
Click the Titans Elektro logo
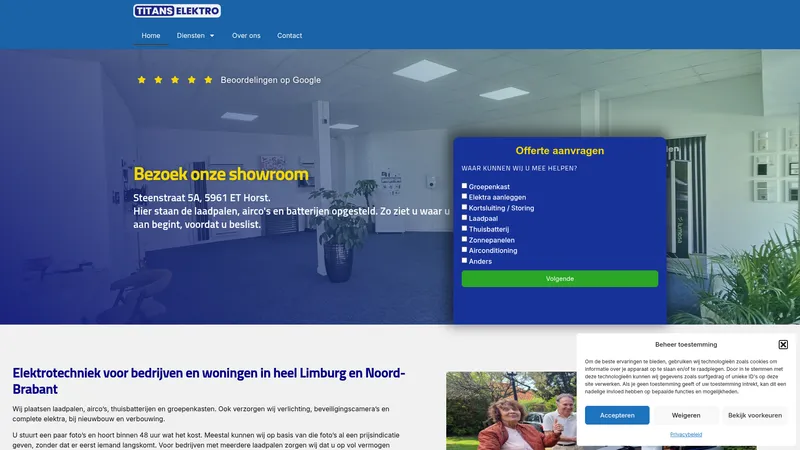[177, 11]
